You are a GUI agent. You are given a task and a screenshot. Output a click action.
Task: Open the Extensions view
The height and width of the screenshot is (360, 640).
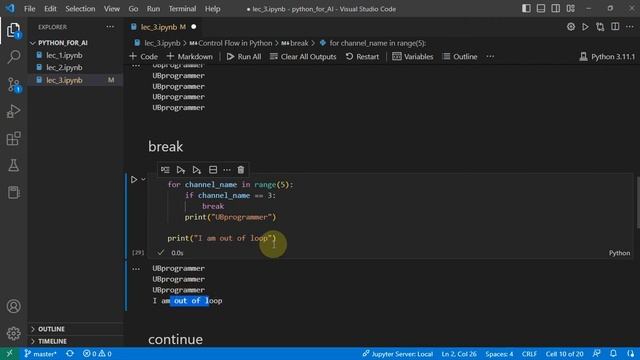tap(13, 138)
